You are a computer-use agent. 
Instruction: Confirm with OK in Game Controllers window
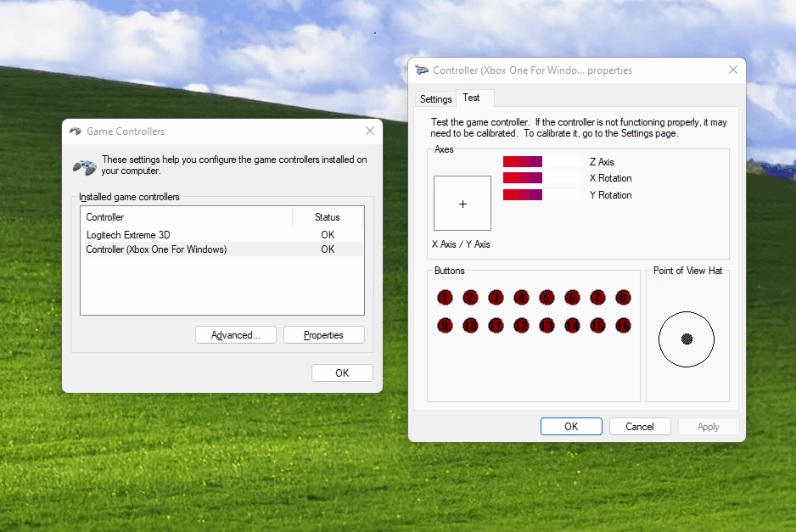[x=342, y=373]
